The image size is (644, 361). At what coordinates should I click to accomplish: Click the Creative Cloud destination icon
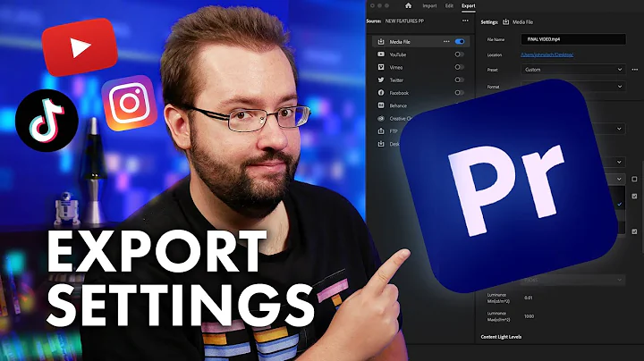381,118
